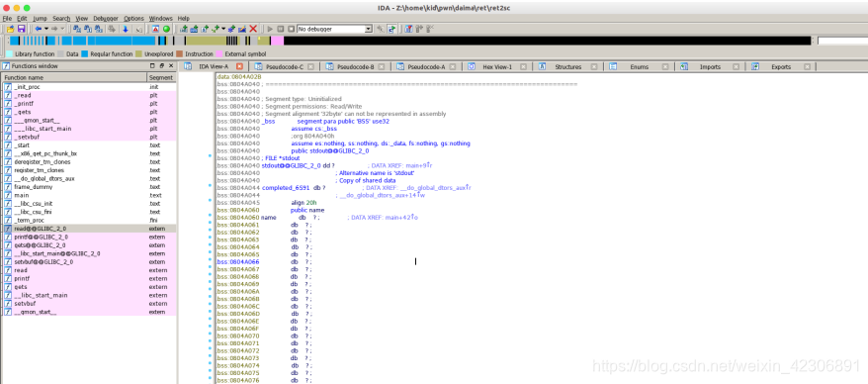The height and width of the screenshot is (384, 868).
Task: Switch to the Imports tab
Action: click(710, 66)
